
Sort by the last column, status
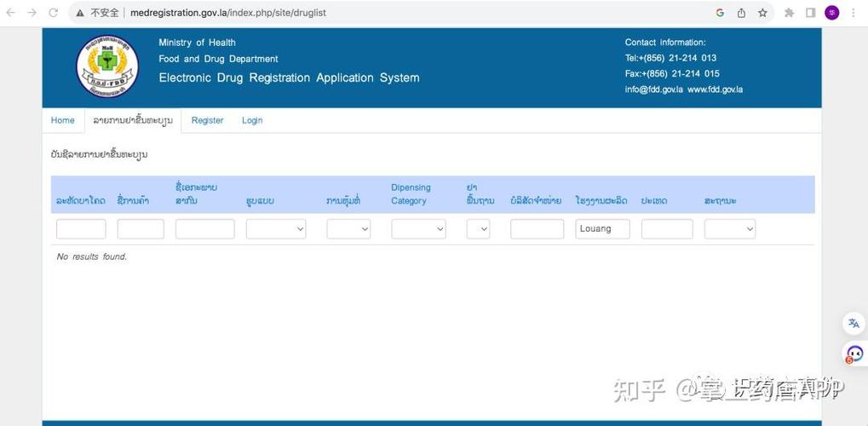(x=720, y=200)
